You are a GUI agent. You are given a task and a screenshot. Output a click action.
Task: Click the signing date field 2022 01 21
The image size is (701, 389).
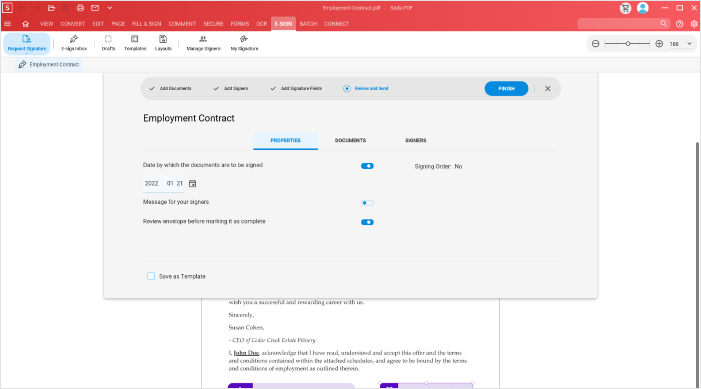[163, 183]
